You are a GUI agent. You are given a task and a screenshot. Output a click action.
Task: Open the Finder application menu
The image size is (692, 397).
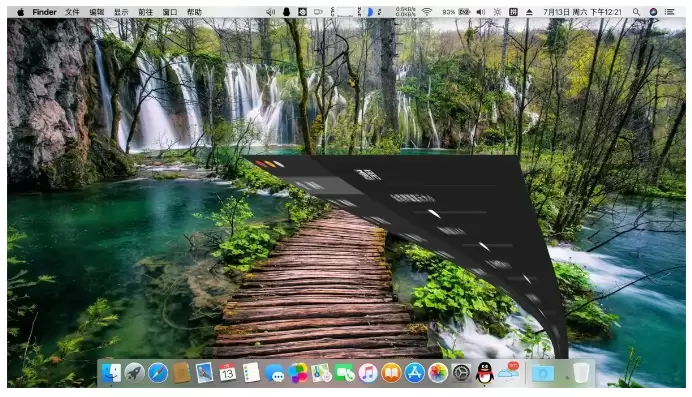tap(44, 12)
